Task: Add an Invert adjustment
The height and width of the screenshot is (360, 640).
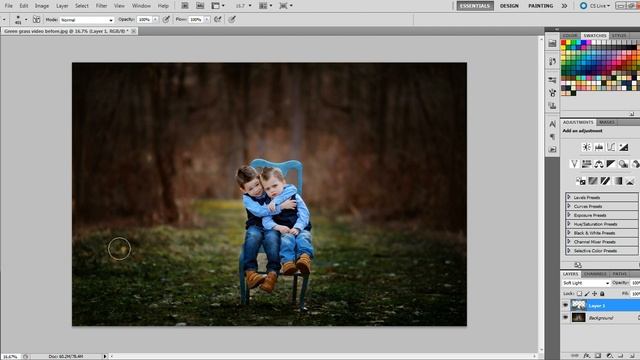Action: 581,180
